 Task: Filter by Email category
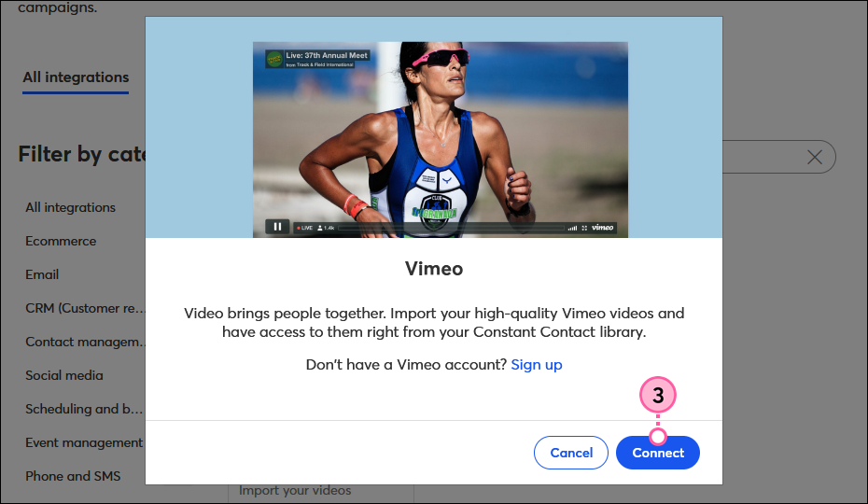point(42,274)
